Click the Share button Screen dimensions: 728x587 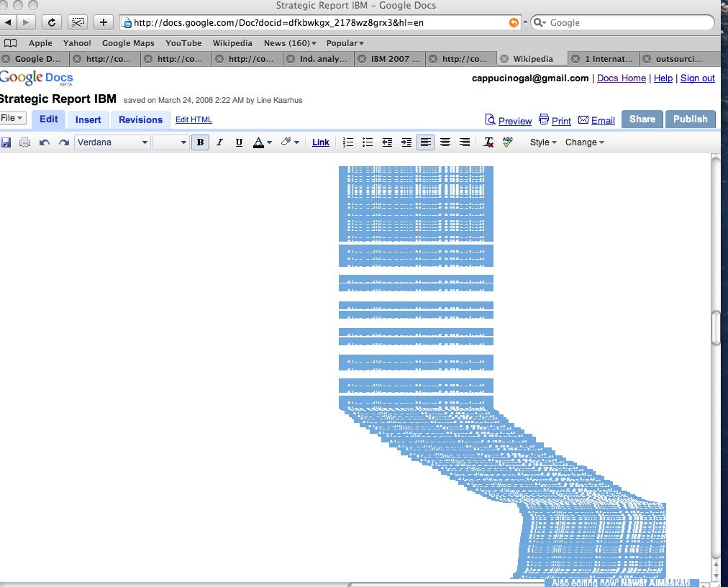point(642,119)
